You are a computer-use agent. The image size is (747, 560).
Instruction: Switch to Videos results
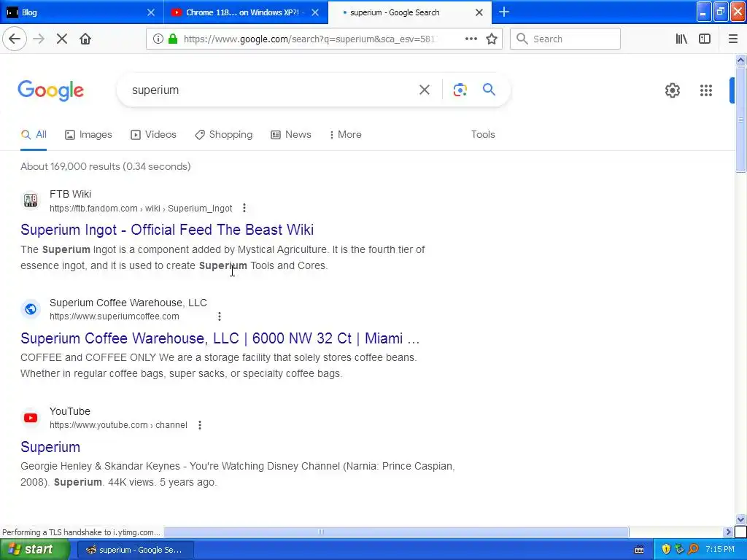(153, 135)
